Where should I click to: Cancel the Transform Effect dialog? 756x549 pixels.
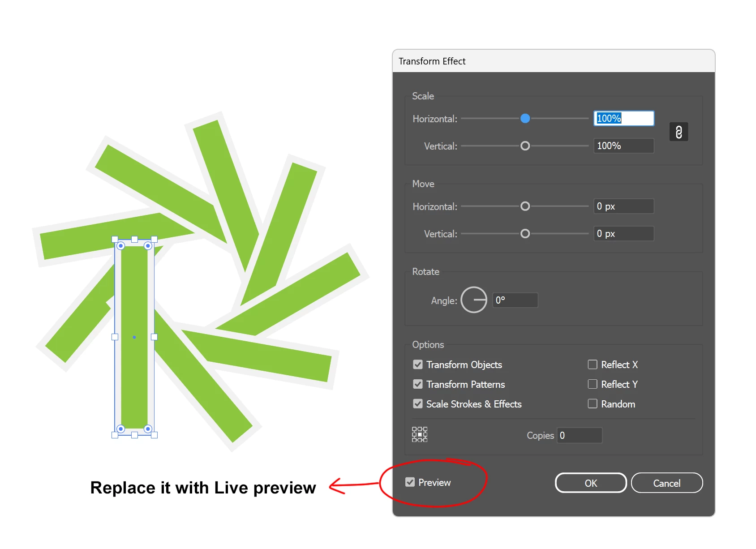click(667, 483)
